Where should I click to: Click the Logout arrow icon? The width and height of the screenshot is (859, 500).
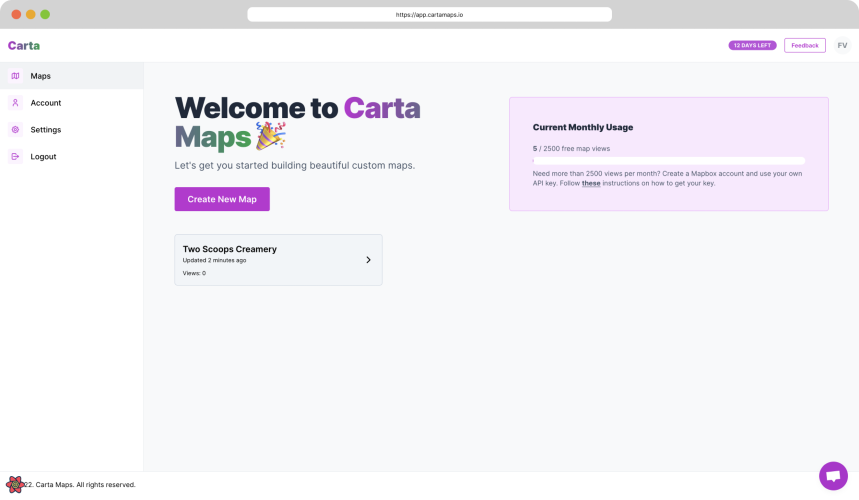pos(15,157)
